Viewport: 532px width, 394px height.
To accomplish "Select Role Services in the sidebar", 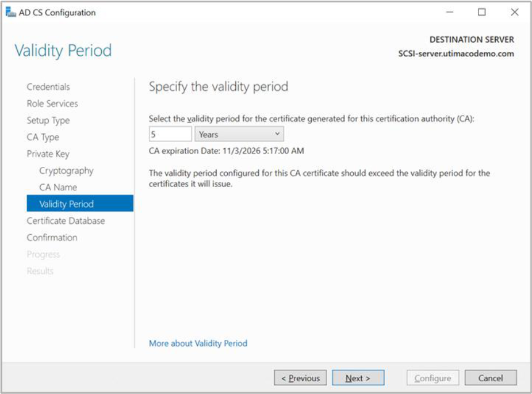I will (52, 104).
